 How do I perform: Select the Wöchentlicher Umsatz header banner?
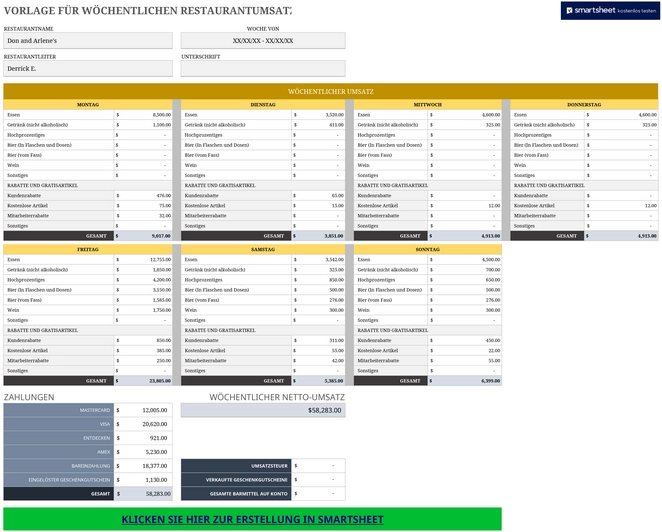(x=331, y=92)
